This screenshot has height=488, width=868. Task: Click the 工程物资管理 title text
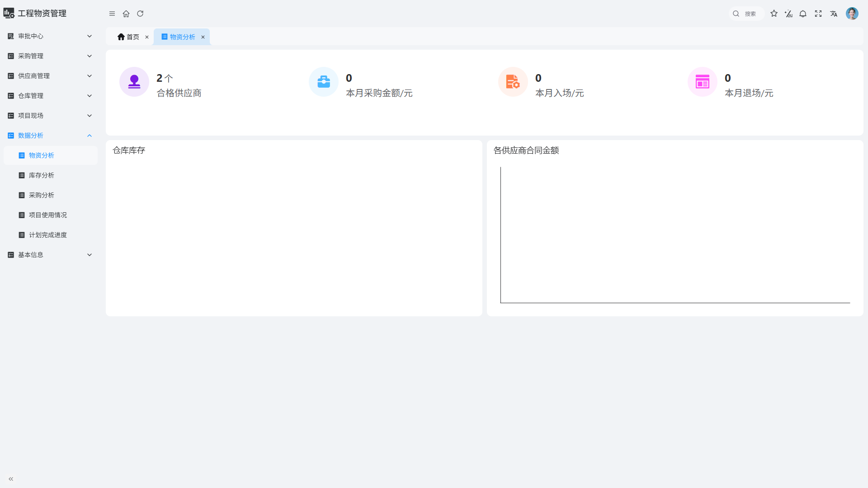(42, 14)
